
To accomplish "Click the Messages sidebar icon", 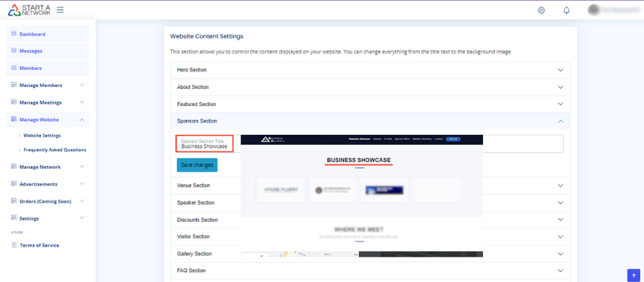I will (x=14, y=51).
